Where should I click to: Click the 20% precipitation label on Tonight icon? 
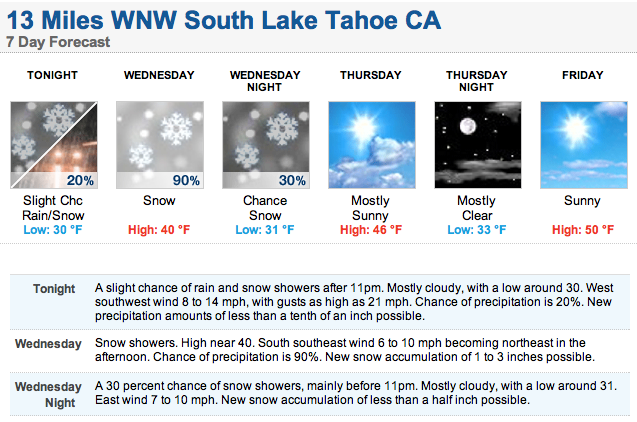80,180
